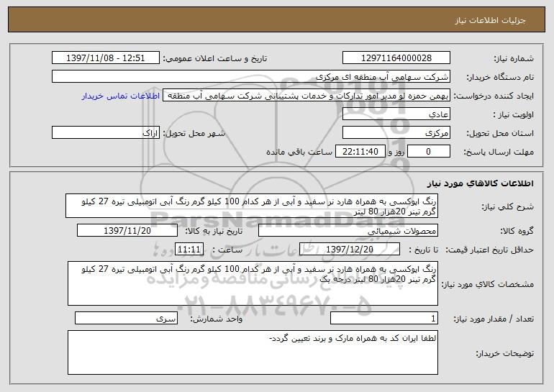Click the label استان محل تحویل
Image resolution: width=554 pixels, height=392 pixels.
[500, 134]
